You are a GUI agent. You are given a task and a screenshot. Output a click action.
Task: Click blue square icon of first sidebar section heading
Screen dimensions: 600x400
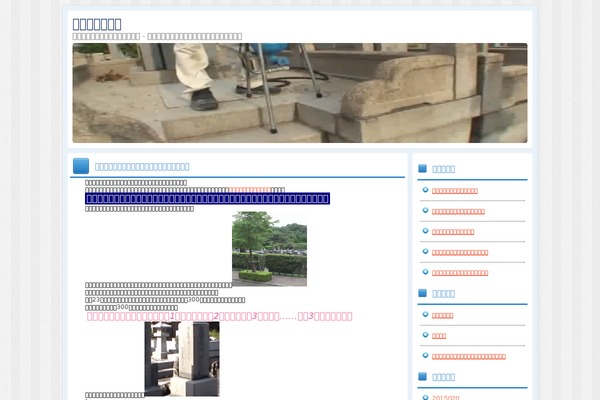(x=422, y=168)
